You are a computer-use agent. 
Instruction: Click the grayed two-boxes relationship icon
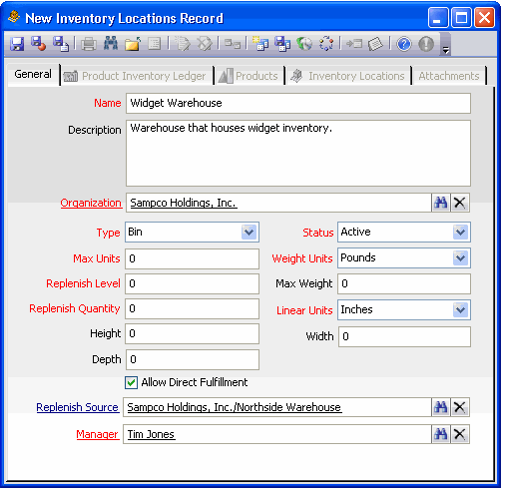[x=232, y=44]
